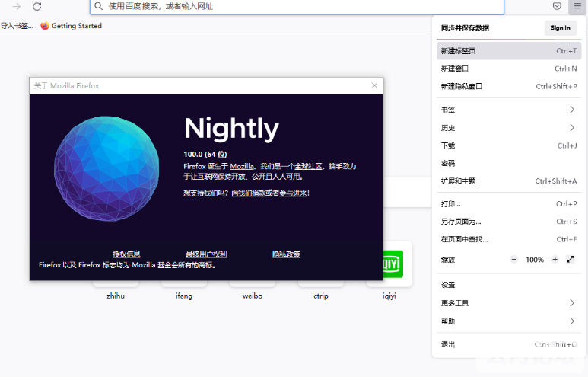Click the search magnifier icon in address bar
This screenshot has width=588, height=377.
pyautogui.click(x=98, y=6)
